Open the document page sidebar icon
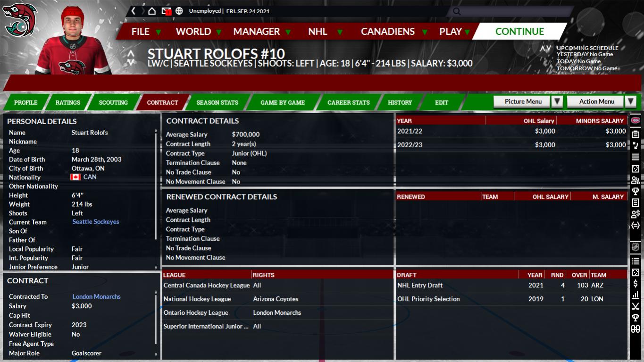This screenshot has width=644, height=362. (x=636, y=202)
